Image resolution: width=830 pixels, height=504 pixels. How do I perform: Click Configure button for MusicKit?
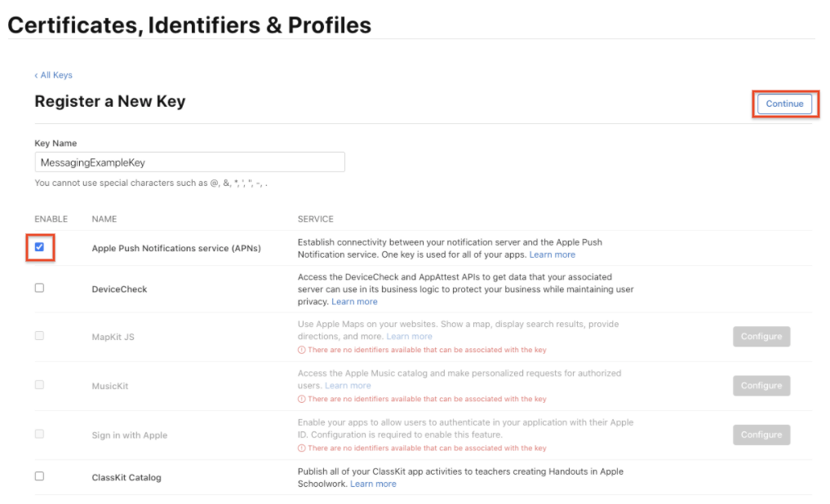[x=761, y=386]
